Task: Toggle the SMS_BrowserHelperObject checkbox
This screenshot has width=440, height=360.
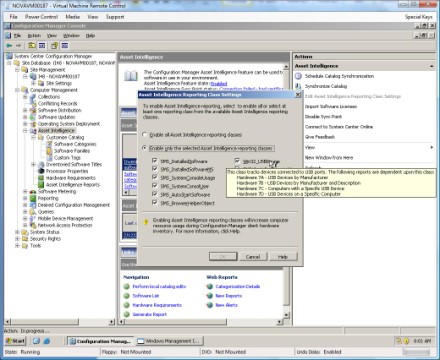Action: [154, 202]
